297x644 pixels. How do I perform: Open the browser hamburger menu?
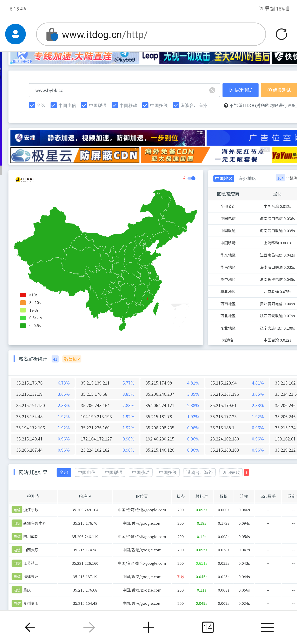click(x=267, y=627)
